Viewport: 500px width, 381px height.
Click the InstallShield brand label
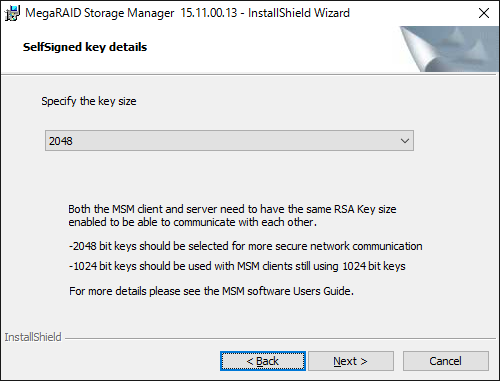point(33,337)
